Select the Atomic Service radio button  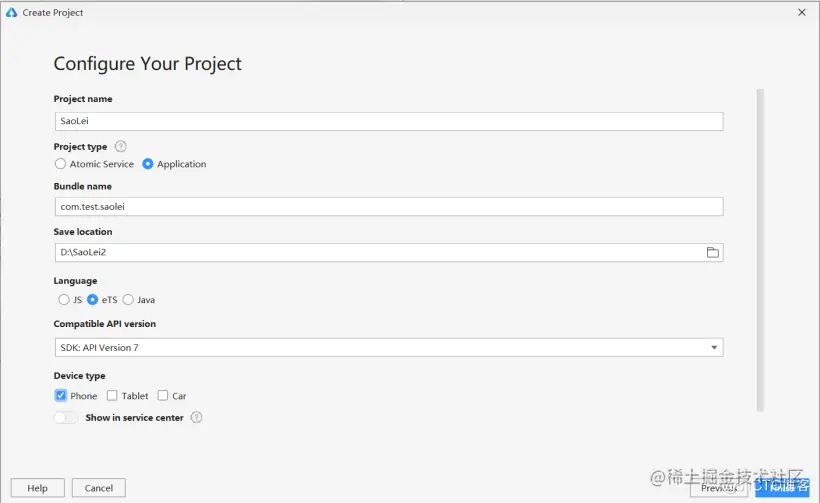coord(61,164)
